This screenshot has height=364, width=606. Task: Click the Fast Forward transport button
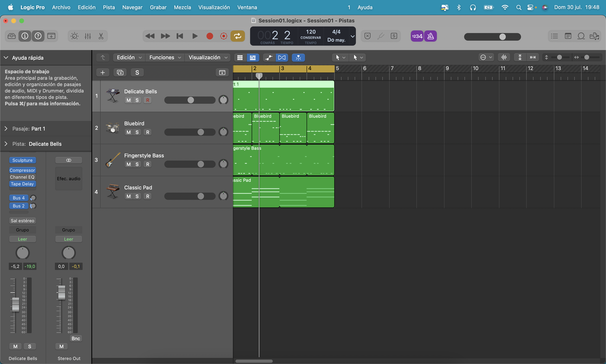point(165,36)
